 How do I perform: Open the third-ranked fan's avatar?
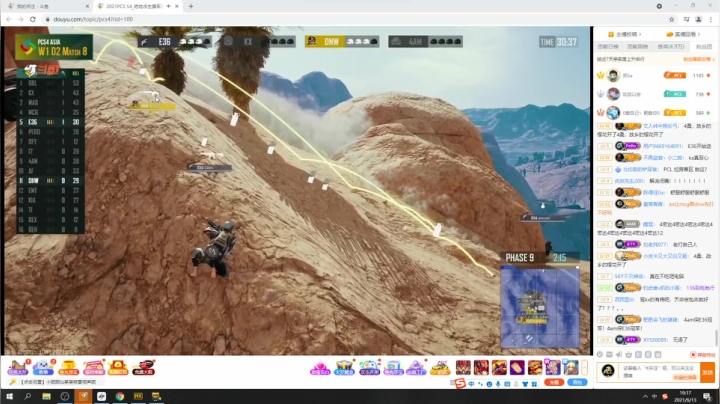[613, 112]
